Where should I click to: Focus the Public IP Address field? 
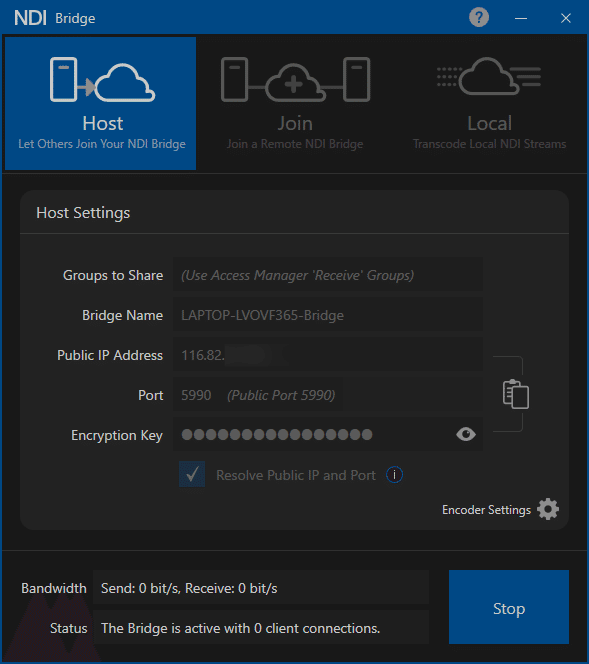327,355
